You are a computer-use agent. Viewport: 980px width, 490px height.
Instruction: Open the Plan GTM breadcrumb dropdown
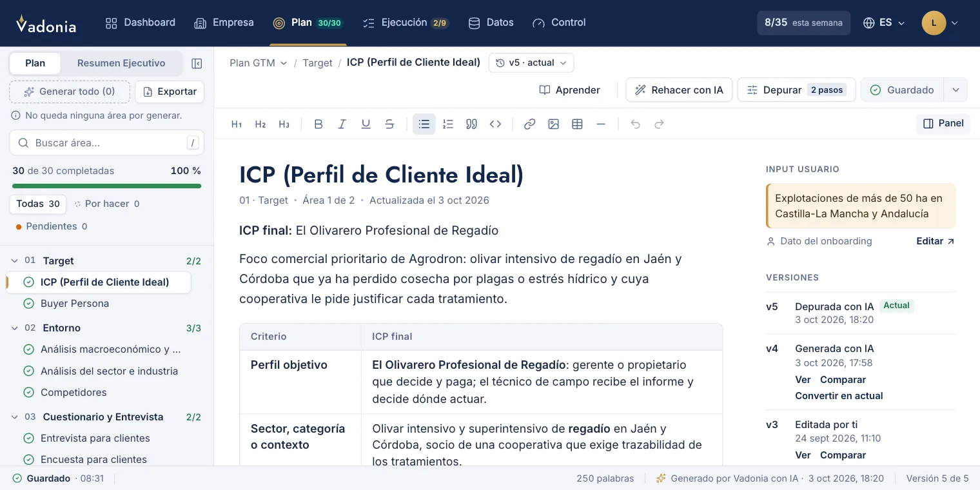click(x=259, y=63)
